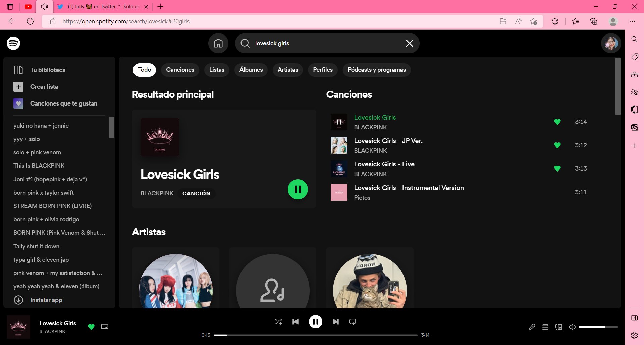Image resolution: width=644 pixels, height=345 pixels.
Task: Toggle like heart for Lovesick Girls - Live
Action: tap(557, 169)
